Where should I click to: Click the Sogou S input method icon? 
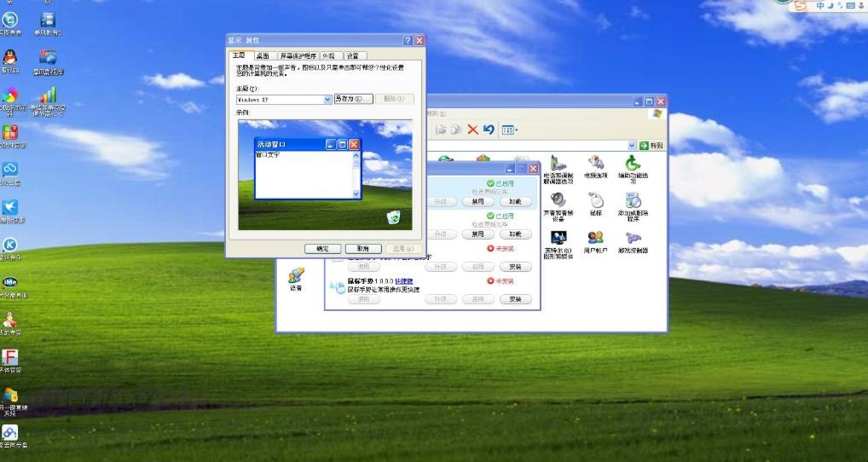tap(799, 5)
